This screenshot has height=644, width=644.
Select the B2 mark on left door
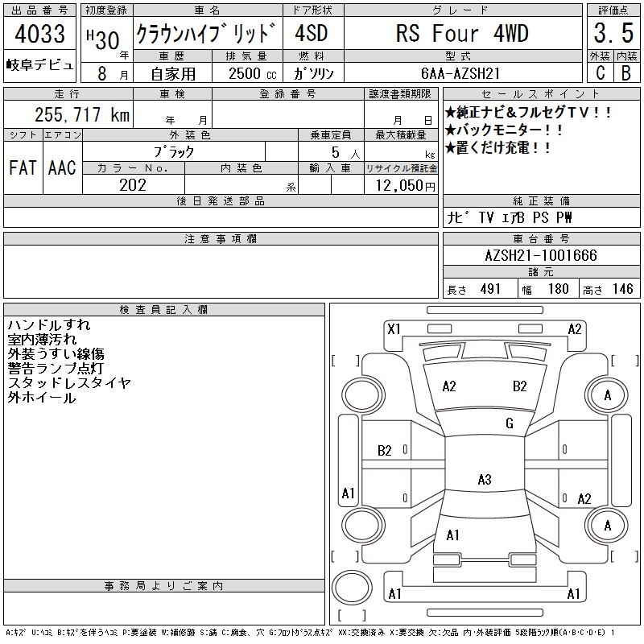click(x=385, y=451)
